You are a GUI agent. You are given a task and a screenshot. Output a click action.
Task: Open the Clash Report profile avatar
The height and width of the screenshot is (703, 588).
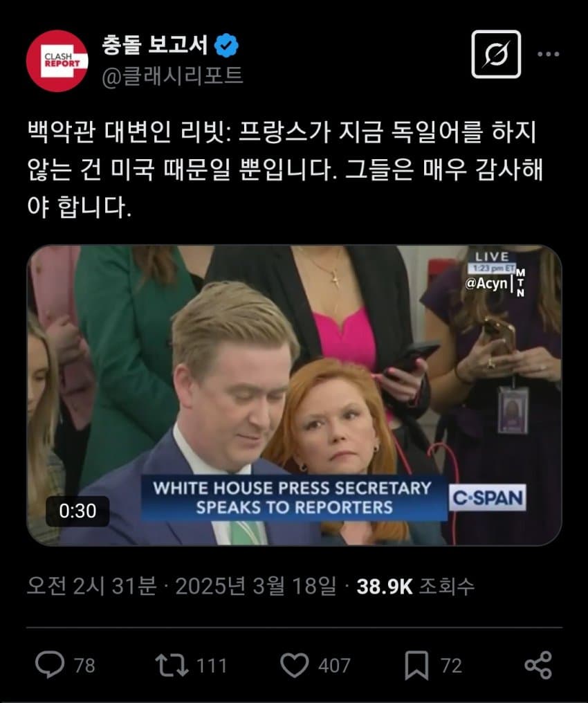57,61
